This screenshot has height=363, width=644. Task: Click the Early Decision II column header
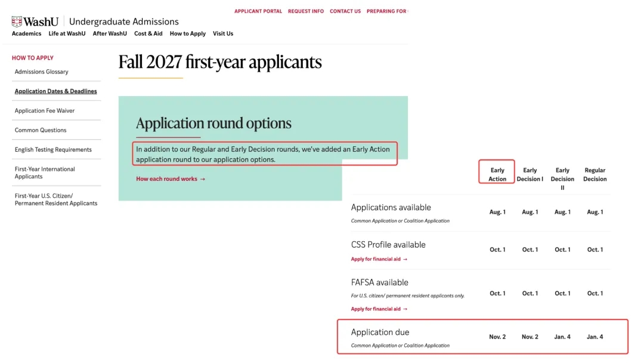(562, 179)
